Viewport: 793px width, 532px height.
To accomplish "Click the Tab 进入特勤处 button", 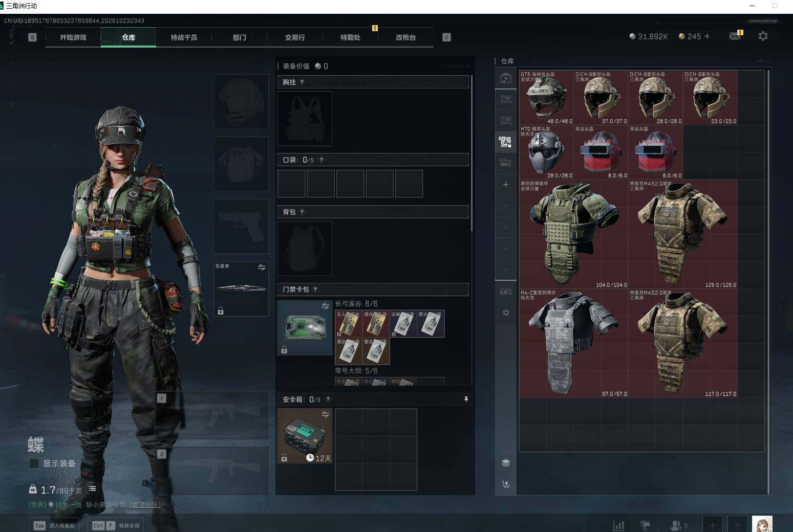I will tap(54, 525).
